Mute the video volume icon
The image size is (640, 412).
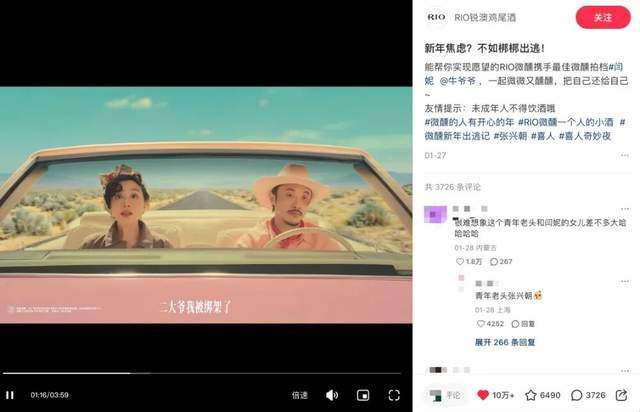(332, 395)
